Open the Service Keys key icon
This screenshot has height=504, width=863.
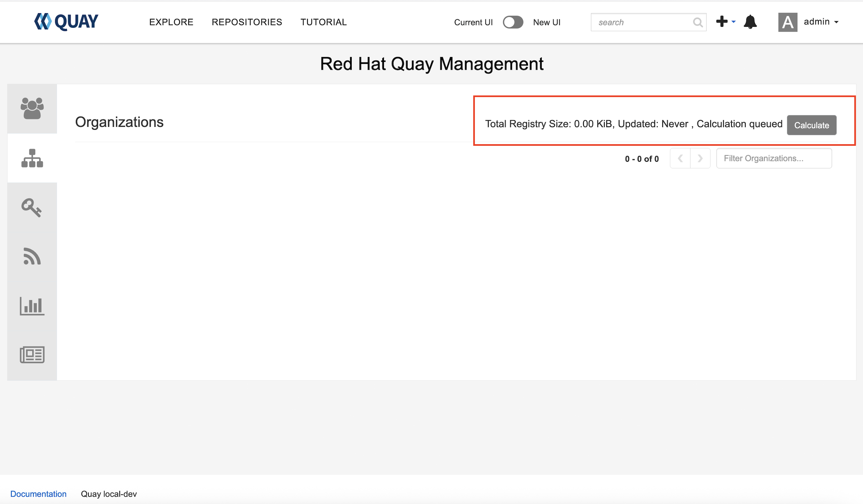pos(32,208)
